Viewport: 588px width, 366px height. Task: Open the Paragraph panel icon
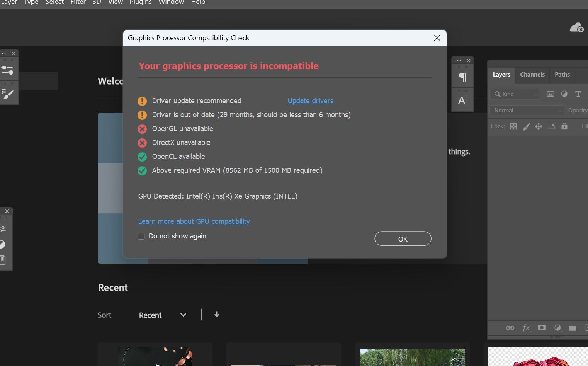coord(462,77)
